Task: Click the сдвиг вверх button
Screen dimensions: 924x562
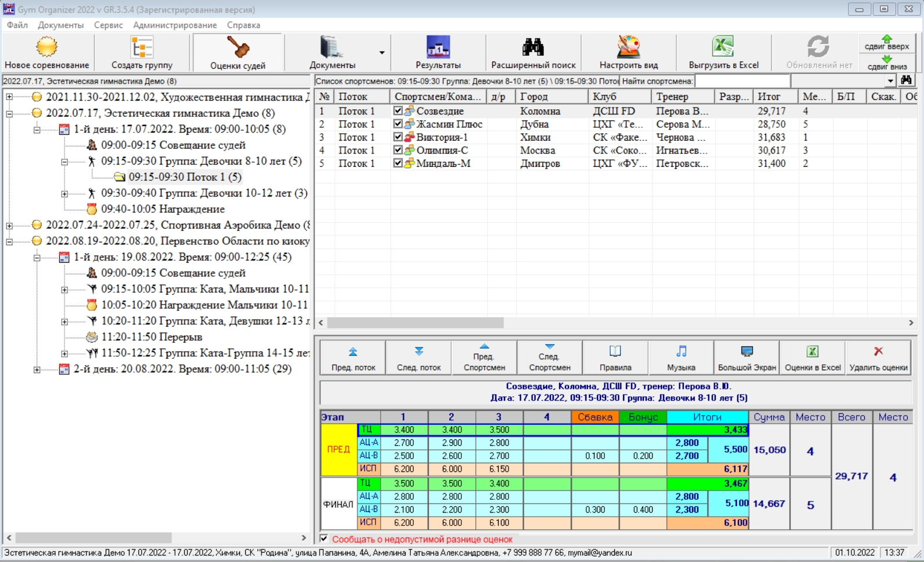Action: (x=886, y=43)
